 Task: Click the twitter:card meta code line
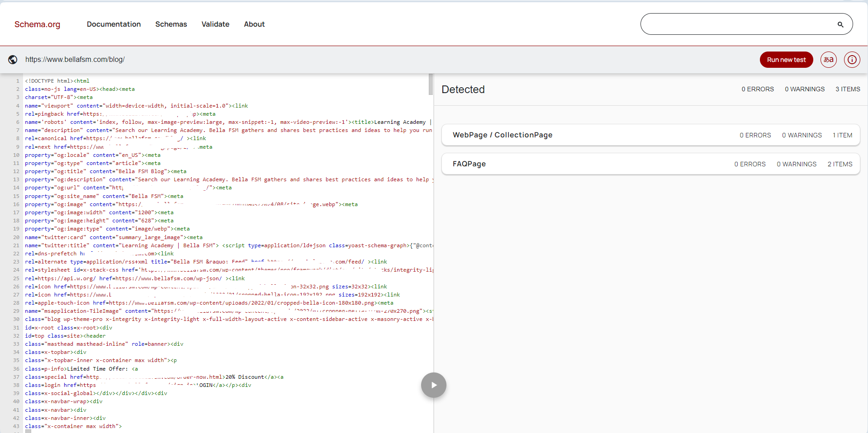pos(114,237)
